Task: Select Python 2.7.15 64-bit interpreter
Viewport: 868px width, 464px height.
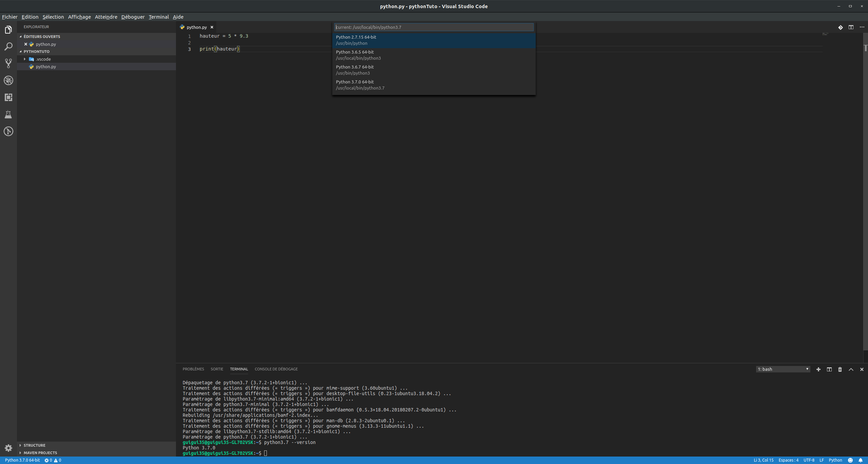Action: pyautogui.click(x=434, y=40)
